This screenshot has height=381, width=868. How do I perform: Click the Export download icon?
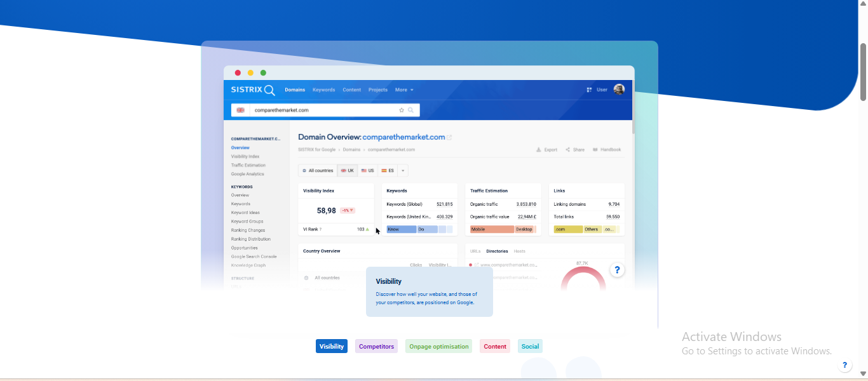coord(539,150)
